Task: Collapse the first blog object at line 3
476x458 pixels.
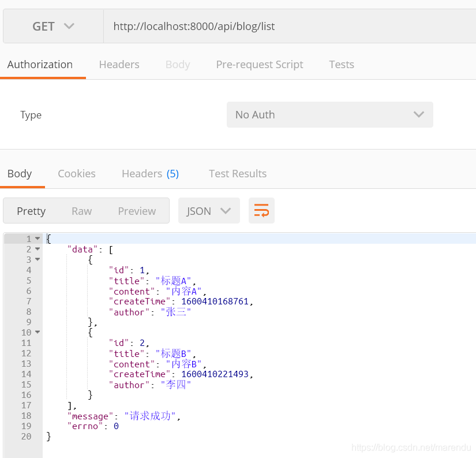Action: 38,259
